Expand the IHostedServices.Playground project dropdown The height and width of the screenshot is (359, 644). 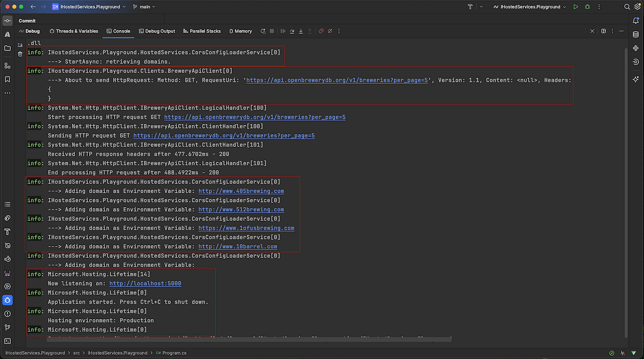91,6
